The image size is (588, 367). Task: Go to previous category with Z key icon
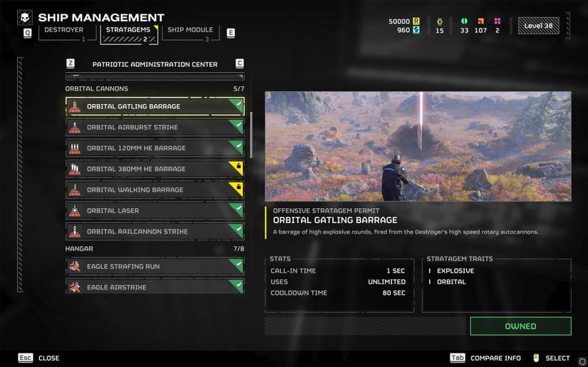coord(70,63)
